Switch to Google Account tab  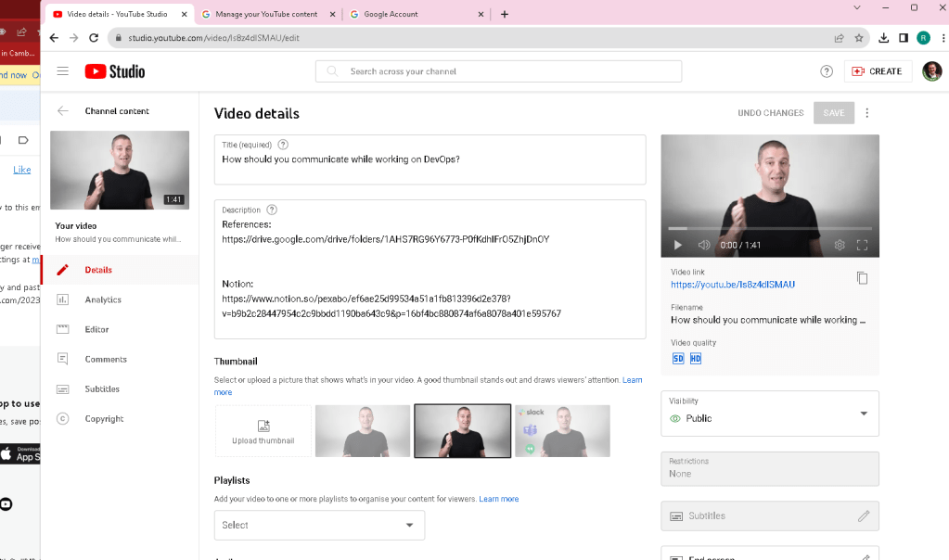[417, 14]
